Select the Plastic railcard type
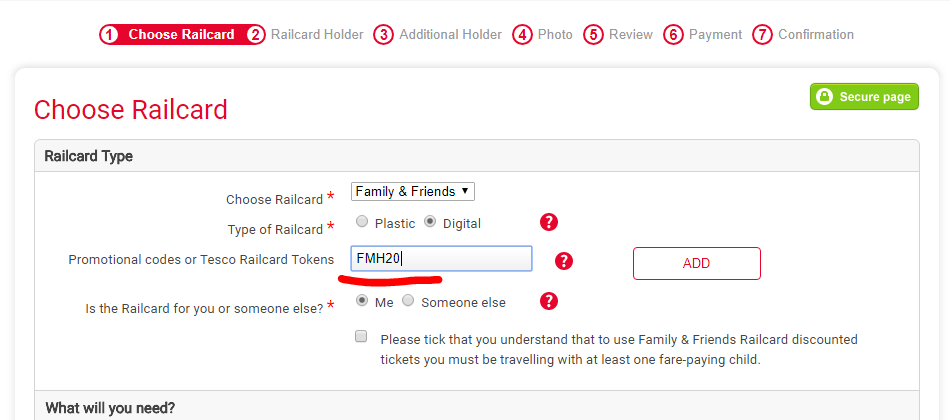Image resolution: width=950 pixels, height=420 pixels. point(362,222)
